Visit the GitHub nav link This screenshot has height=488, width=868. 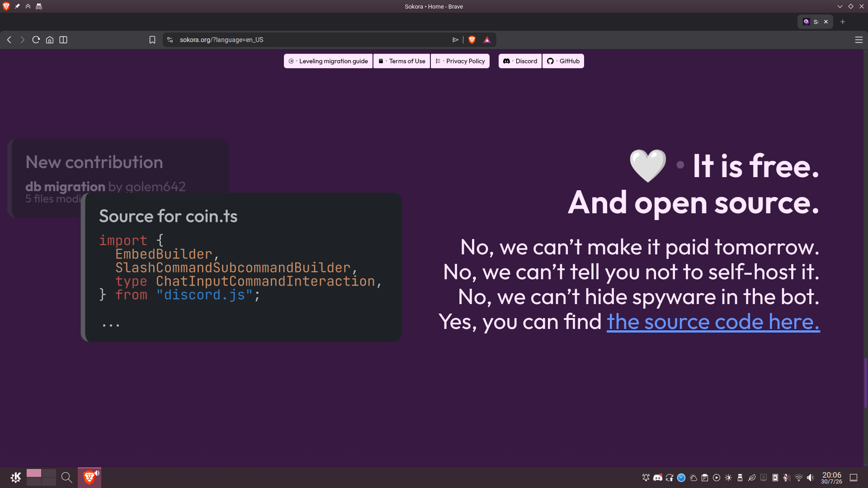563,61
